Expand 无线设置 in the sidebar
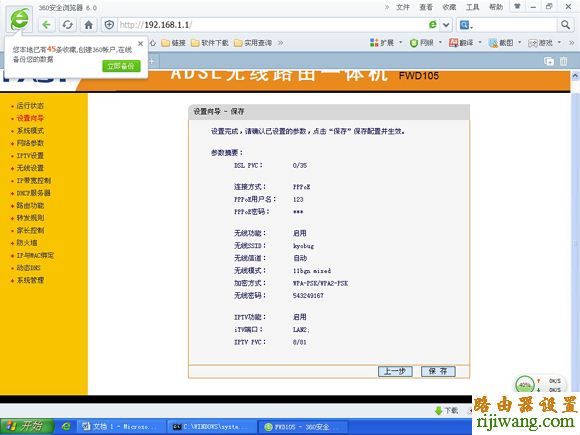Image resolution: width=580 pixels, height=435 pixels. pos(30,168)
